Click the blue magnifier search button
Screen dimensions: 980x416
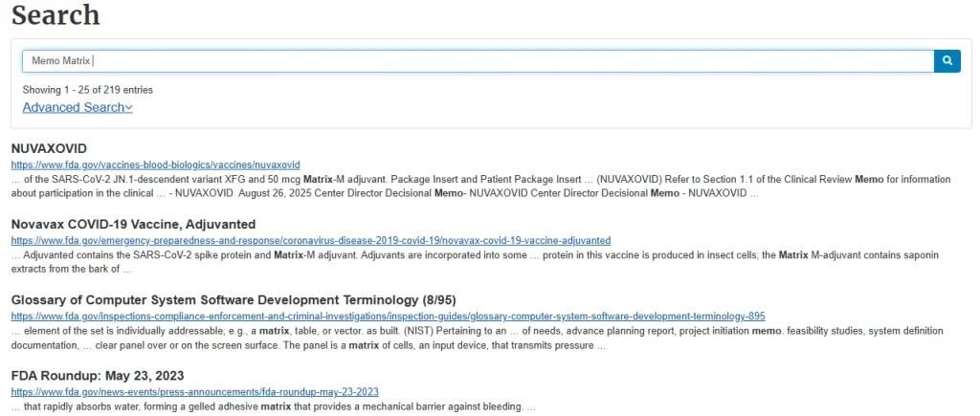point(947,60)
